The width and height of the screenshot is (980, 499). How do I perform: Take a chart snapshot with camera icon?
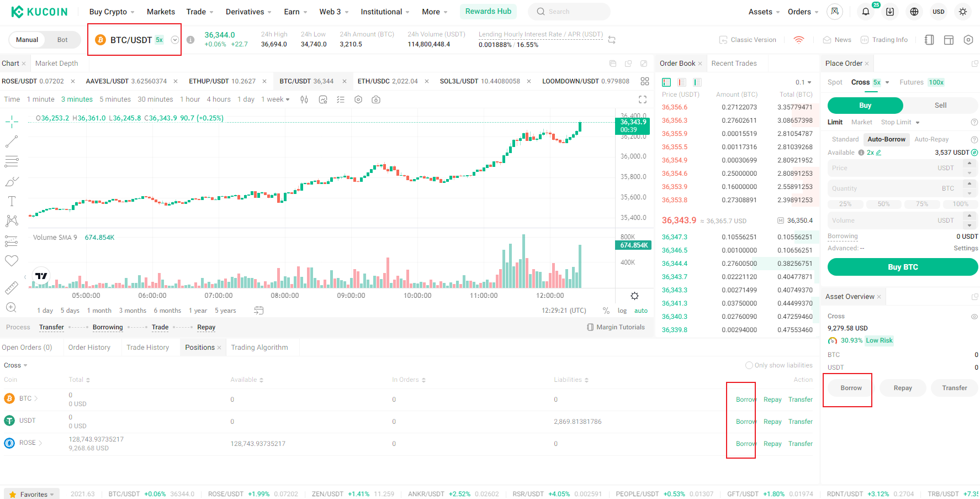376,99
